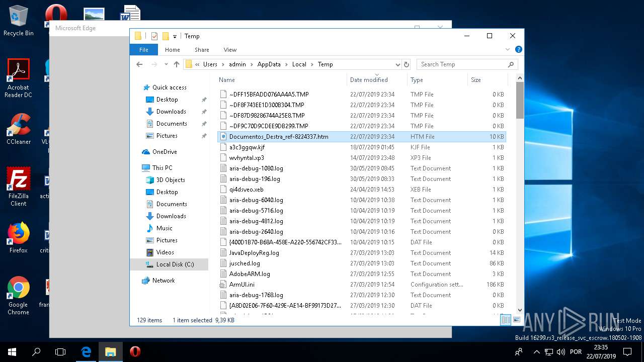Click the Properties quick access toolbar icon

coord(154,36)
